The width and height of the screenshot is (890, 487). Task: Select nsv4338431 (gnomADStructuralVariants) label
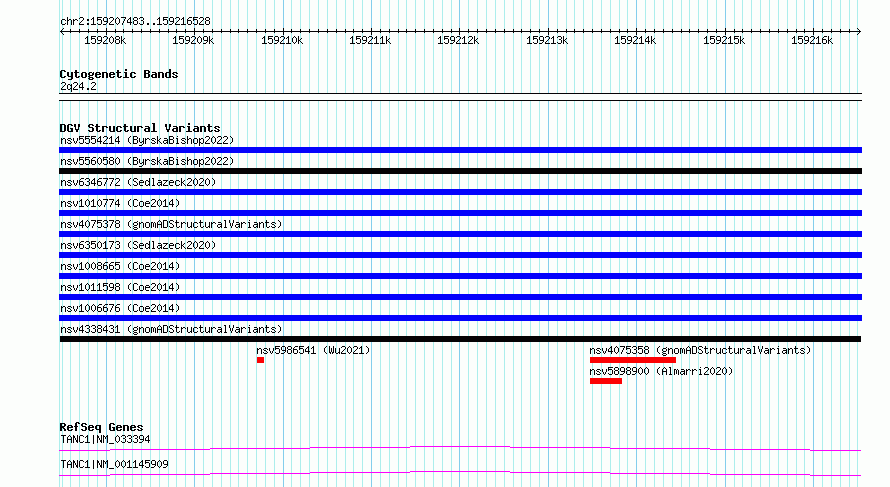click(x=171, y=329)
